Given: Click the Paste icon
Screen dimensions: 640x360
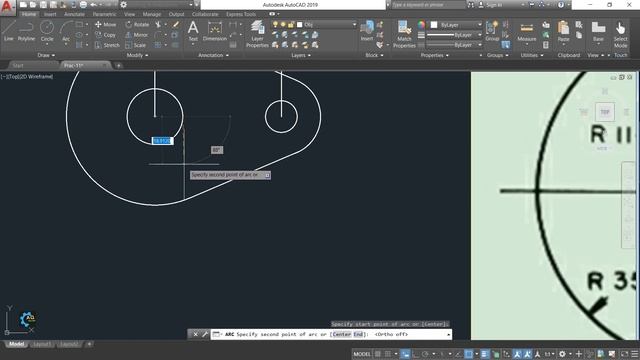Looking at the screenshot, I should click(x=563, y=31).
